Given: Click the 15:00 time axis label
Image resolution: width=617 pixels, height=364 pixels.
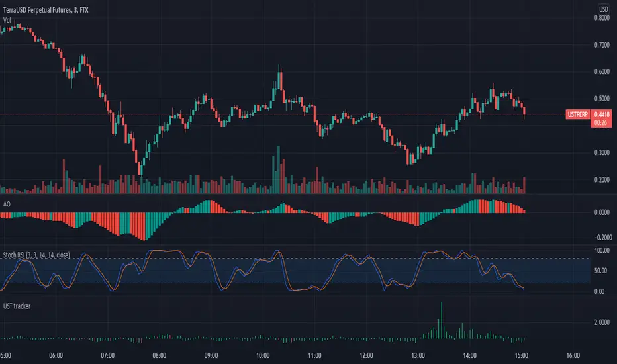Looking at the screenshot, I should click(522, 356).
